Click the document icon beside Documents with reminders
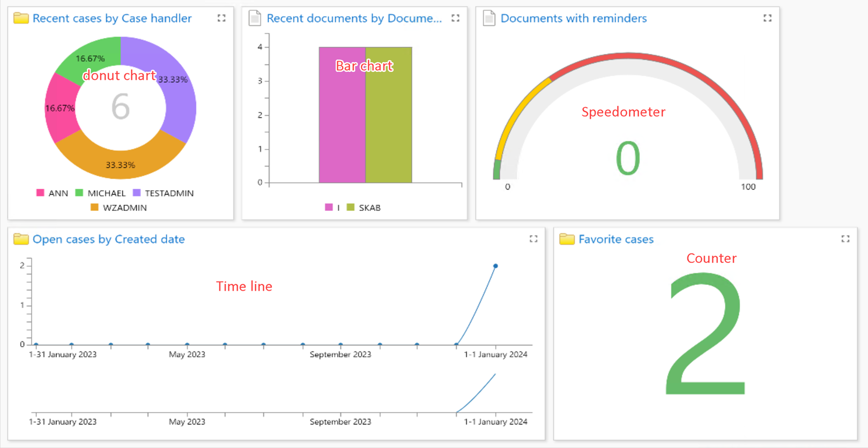 click(489, 18)
